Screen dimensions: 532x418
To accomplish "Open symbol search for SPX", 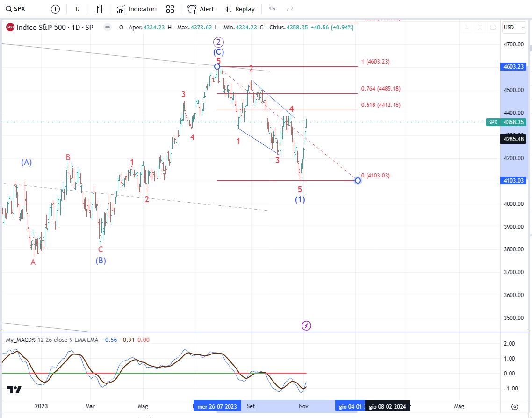I will tap(15, 9).
